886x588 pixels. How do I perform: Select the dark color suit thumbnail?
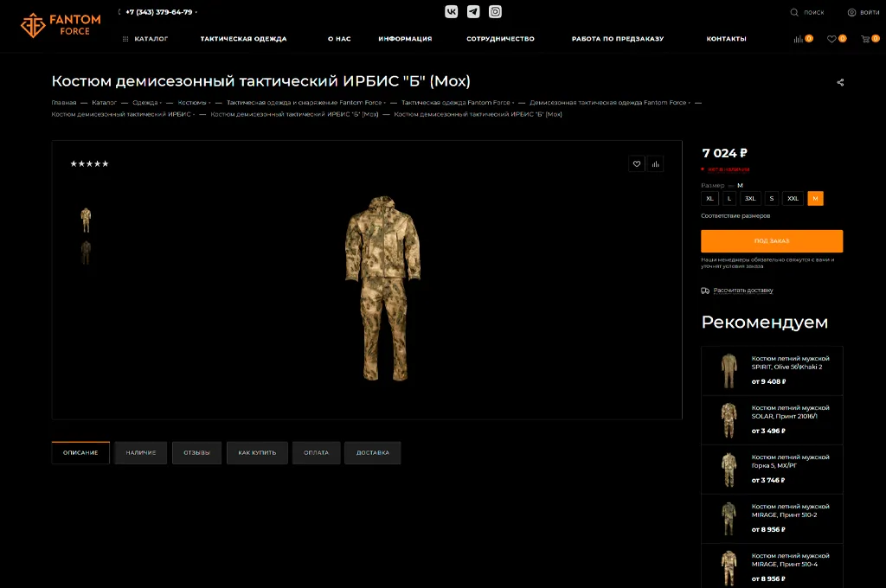(x=86, y=252)
